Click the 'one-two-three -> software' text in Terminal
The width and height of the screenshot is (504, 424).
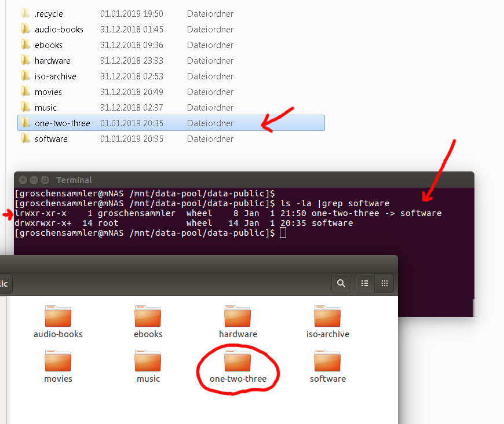[x=377, y=213]
